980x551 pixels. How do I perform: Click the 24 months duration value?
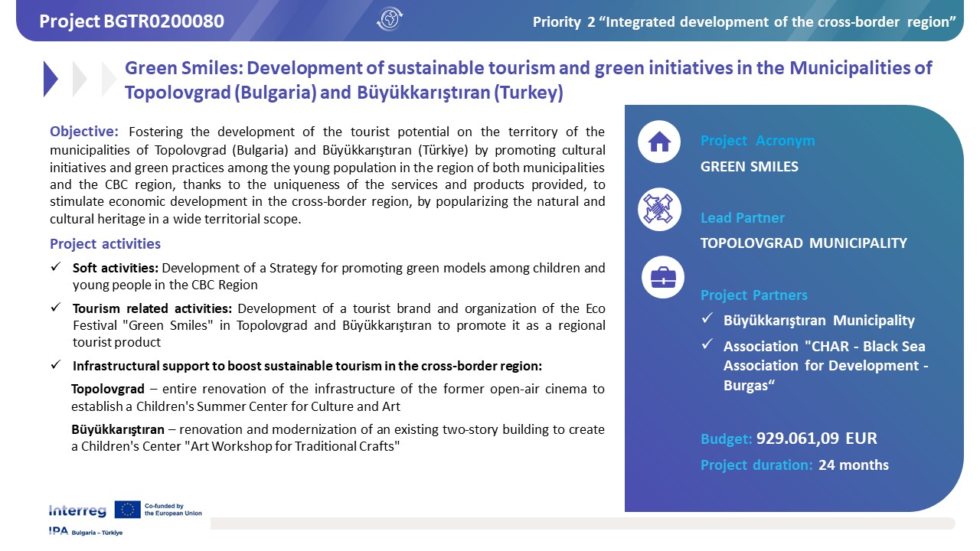pos(854,465)
